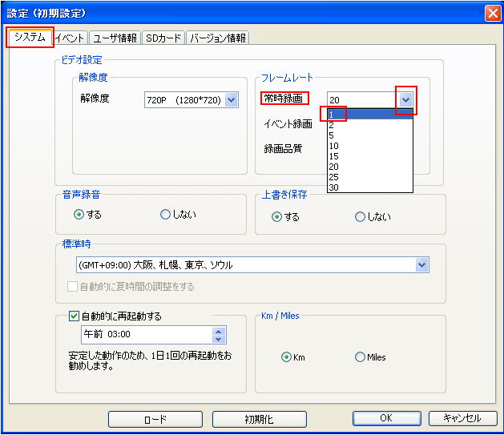Toggle 自動的に夏時間の調整をする checkbox
The image size is (504, 435).
coord(72,286)
